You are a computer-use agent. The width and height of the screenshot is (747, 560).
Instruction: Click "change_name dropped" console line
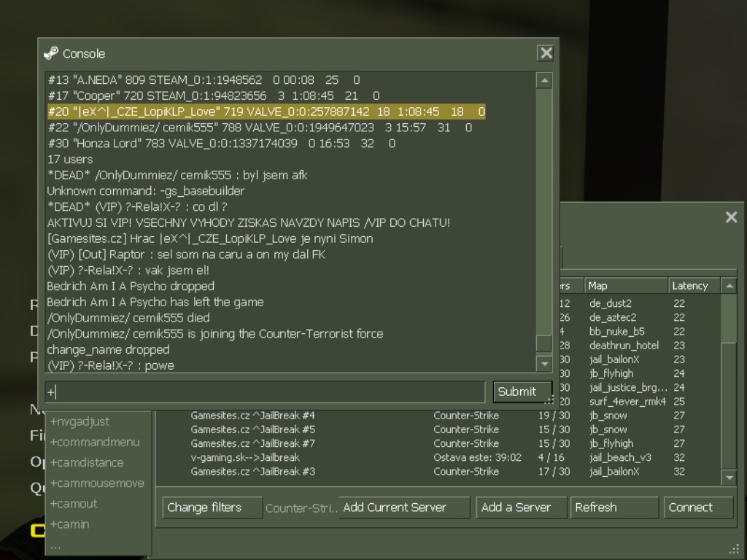pyautogui.click(x=108, y=349)
